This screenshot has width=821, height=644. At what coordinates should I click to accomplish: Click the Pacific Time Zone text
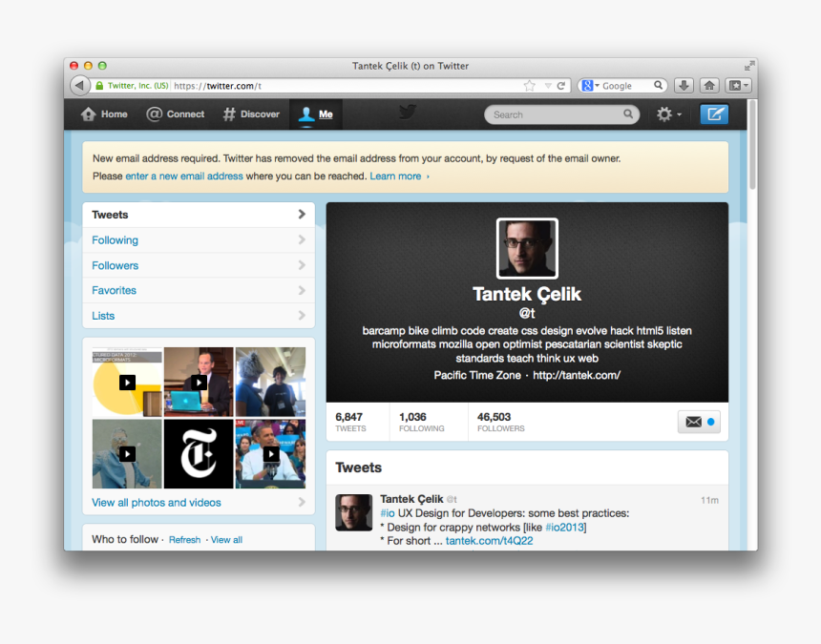pyautogui.click(x=477, y=375)
